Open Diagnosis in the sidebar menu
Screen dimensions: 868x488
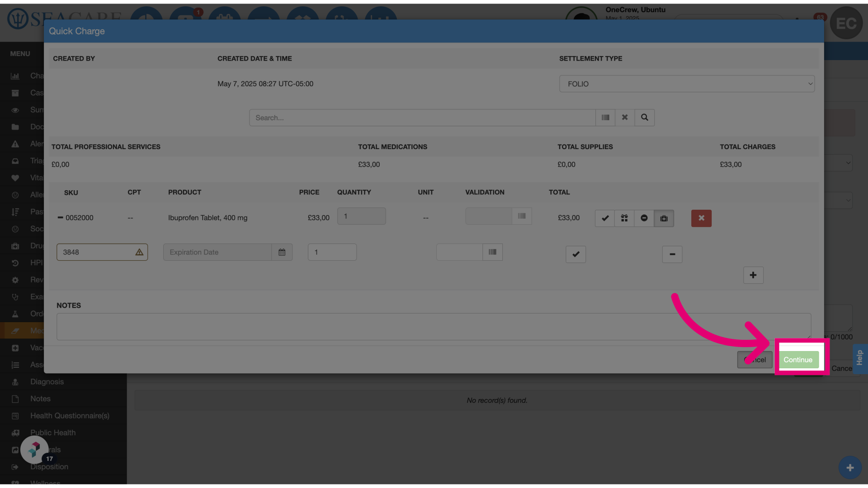coord(47,382)
